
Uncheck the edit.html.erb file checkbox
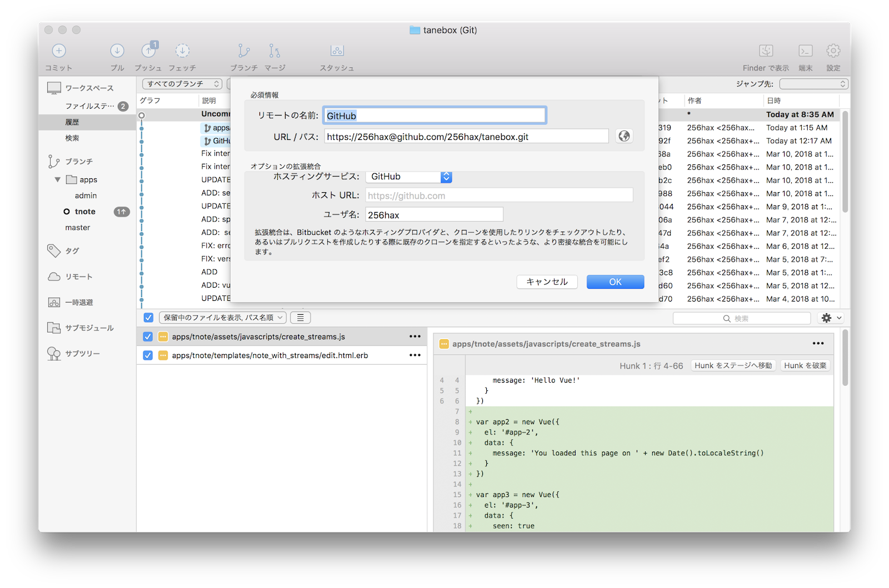tap(148, 355)
